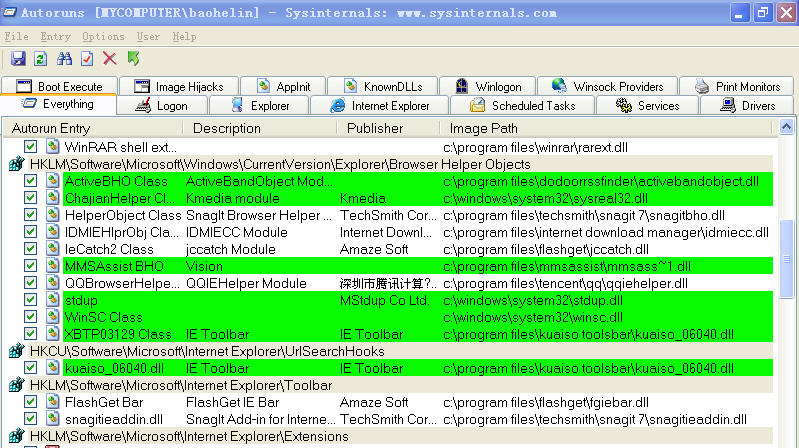Viewport: 799px width, 448px height.
Task: Uncheck the WinRAR shell ext entry
Action: coord(31,147)
